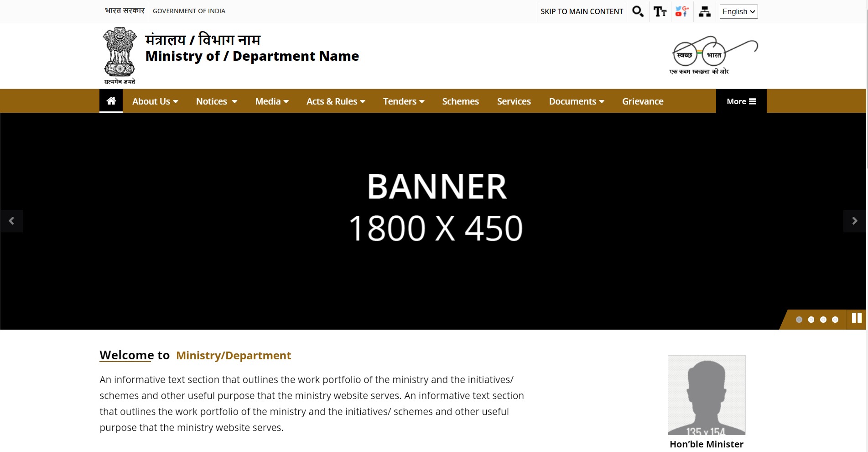Select the first banner slide dot
The image size is (868, 452).
click(x=799, y=320)
